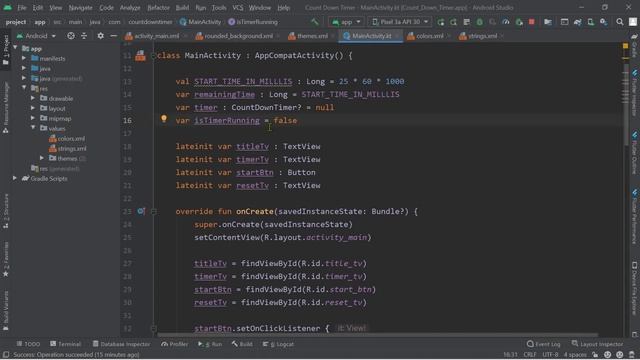Switch to activity_main.xml tab

[x=156, y=36]
